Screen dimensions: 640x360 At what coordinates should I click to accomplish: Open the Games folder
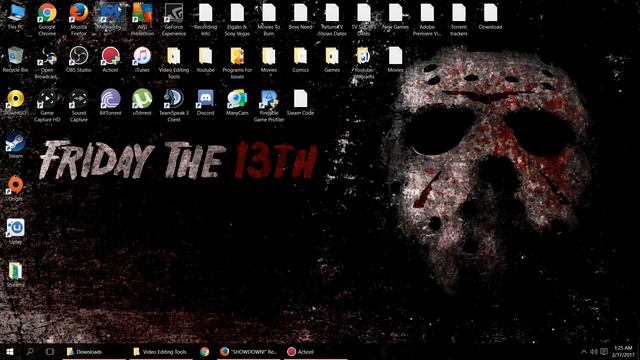[x=332, y=60]
